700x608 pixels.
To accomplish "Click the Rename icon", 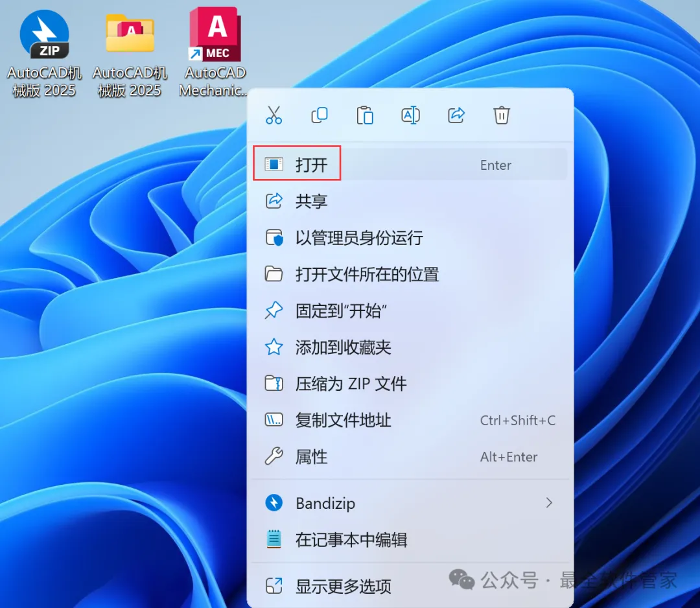I will pos(410,115).
